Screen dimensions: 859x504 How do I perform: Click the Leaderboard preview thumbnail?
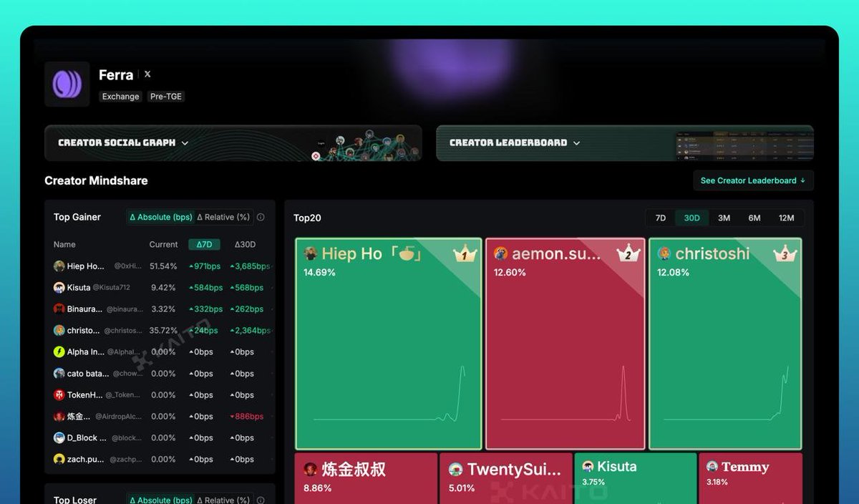743,146
